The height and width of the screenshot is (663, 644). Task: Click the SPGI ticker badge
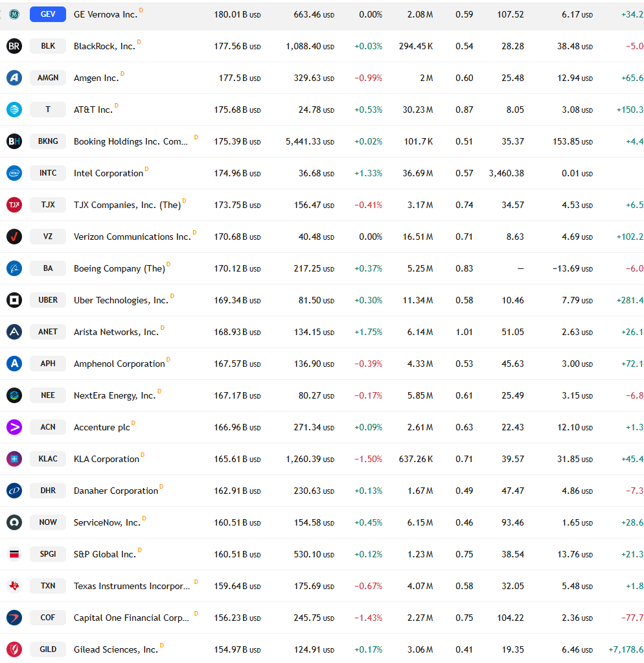(x=48, y=554)
